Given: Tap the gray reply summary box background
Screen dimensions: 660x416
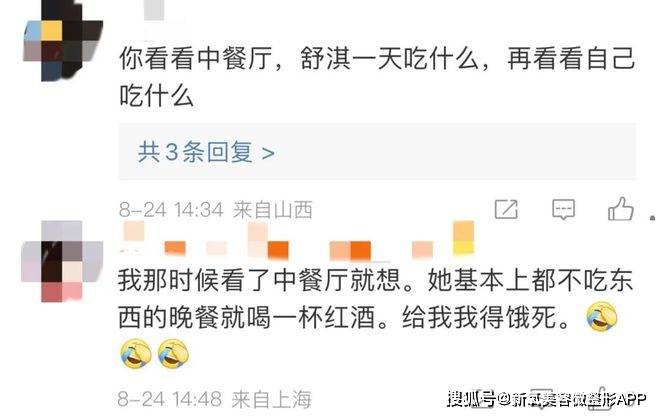Looking at the screenshot, I should [377, 152].
